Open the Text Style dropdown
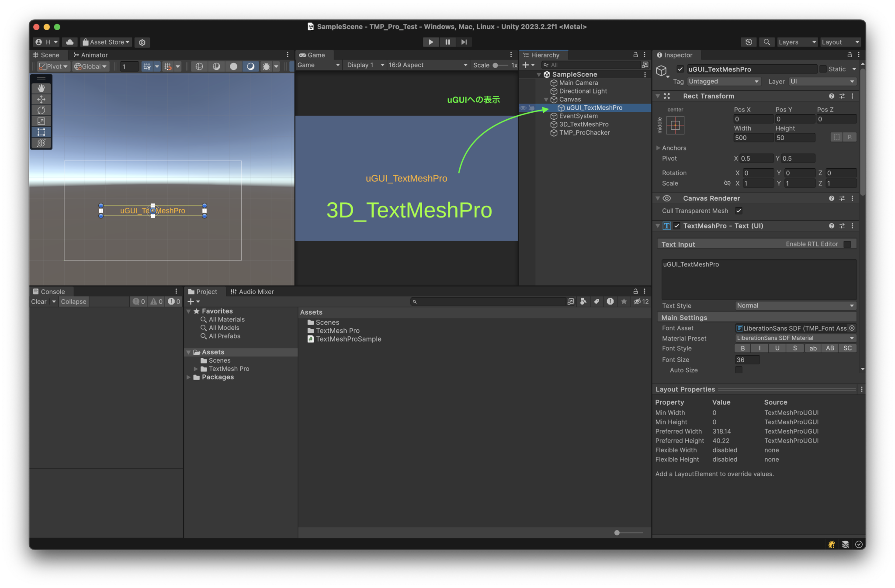895x588 pixels. click(794, 305)
